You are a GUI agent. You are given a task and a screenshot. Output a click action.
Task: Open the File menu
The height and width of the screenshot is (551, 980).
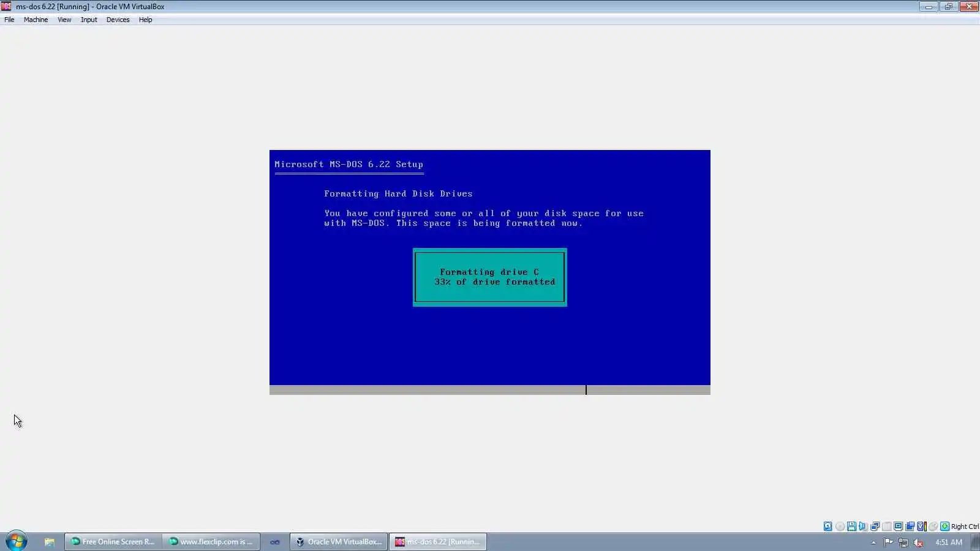click(x=9, y=20)
